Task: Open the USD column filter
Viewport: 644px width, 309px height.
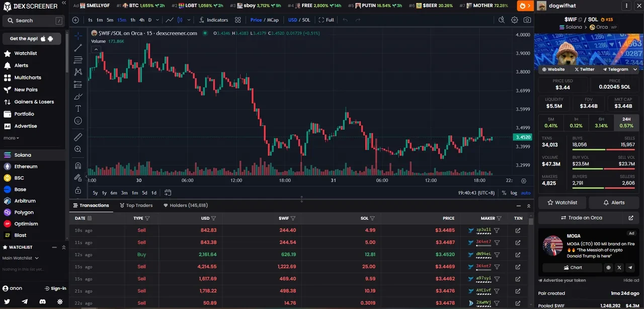Action: 213,219
